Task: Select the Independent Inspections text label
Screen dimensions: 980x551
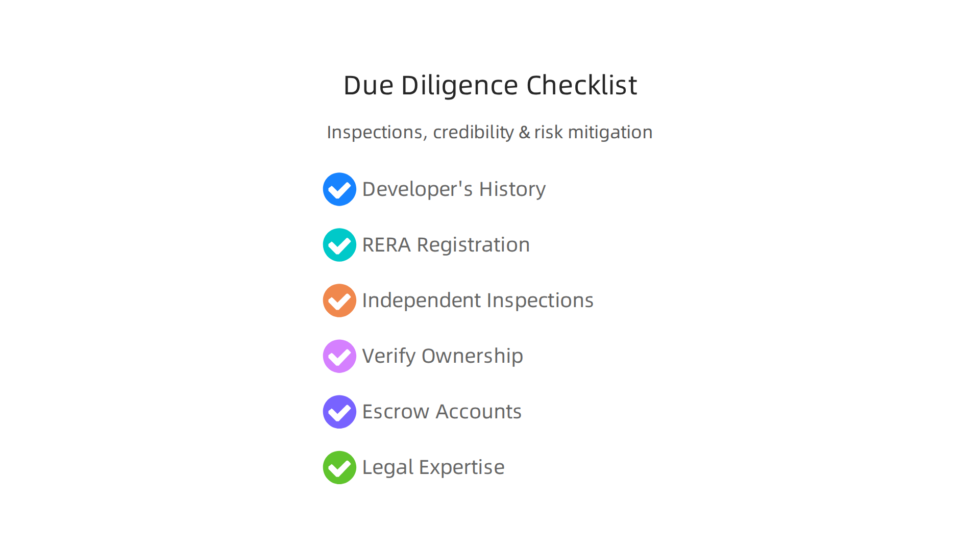Action: (x=478, y=300)
